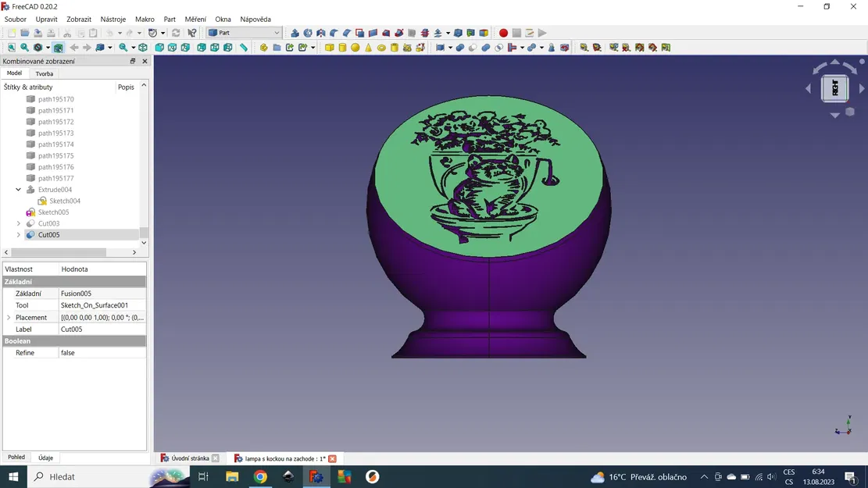Open the Zobrazit menu
The height and width of the screenshot is (488, 868).
pos(79,20)
